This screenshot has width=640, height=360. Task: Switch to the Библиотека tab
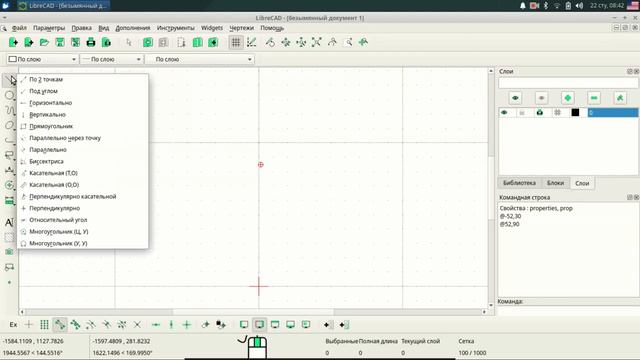519,183
